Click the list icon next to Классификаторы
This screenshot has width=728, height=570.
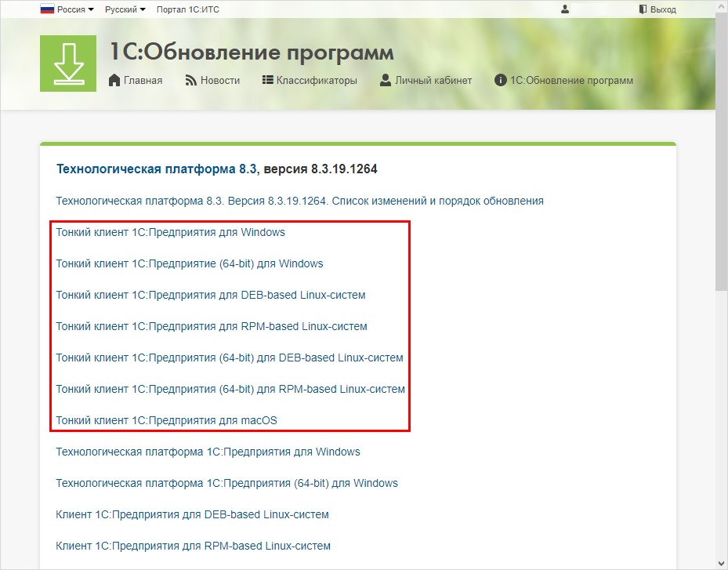click(267, 80)
